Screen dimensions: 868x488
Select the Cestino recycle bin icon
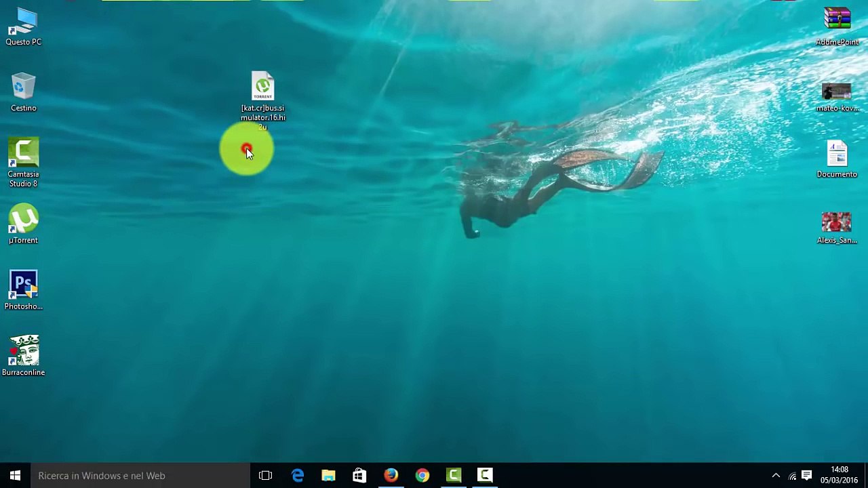coord(23,93)
